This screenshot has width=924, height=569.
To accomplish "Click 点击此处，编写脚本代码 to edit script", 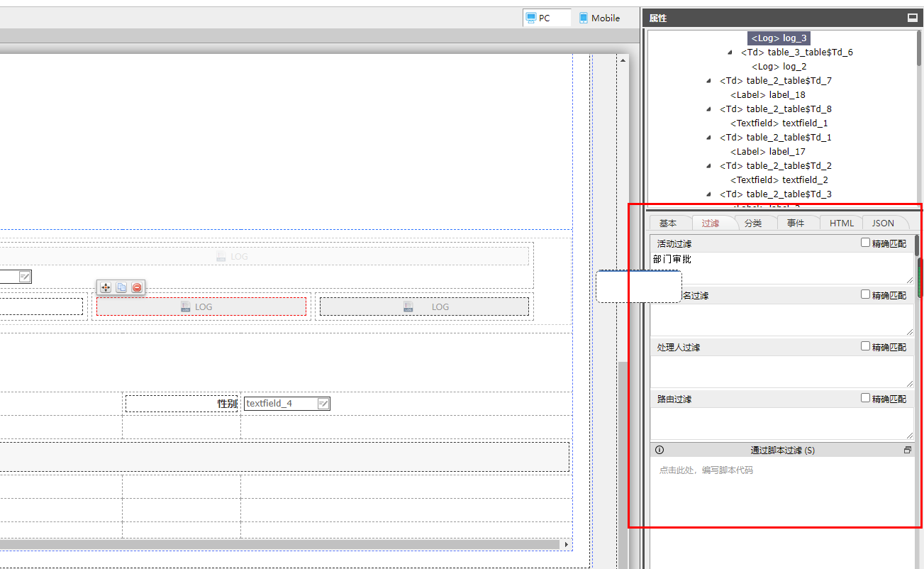I will tap(706, 470).
